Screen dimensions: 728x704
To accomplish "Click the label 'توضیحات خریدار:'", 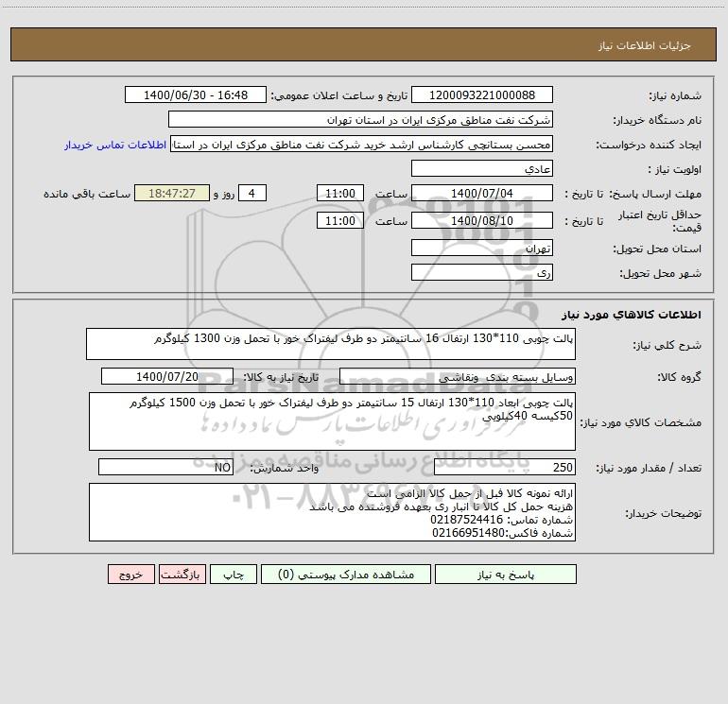I will pyautogui.click(x=663, y=514).
